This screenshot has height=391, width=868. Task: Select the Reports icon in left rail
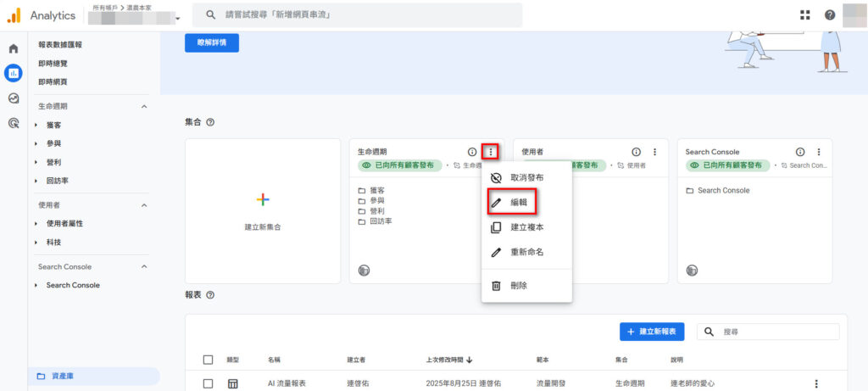(x=13, y=73)
